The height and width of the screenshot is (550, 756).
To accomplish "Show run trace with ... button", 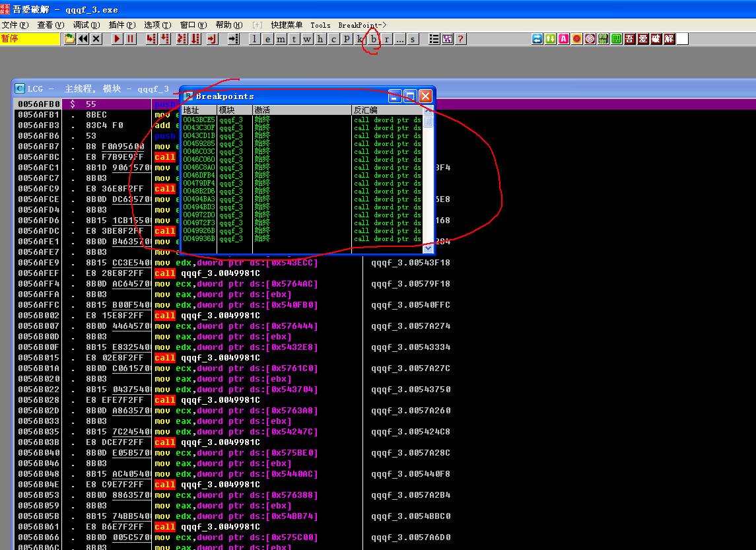I will (x=399, y=39).
